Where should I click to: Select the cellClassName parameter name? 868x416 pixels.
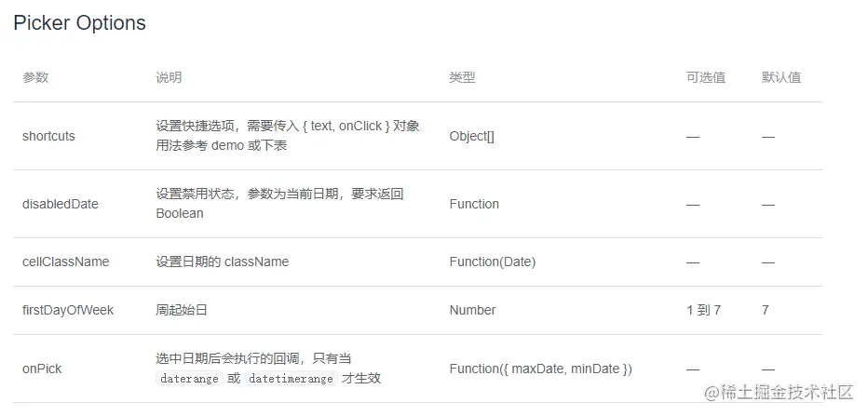[65, 262]
